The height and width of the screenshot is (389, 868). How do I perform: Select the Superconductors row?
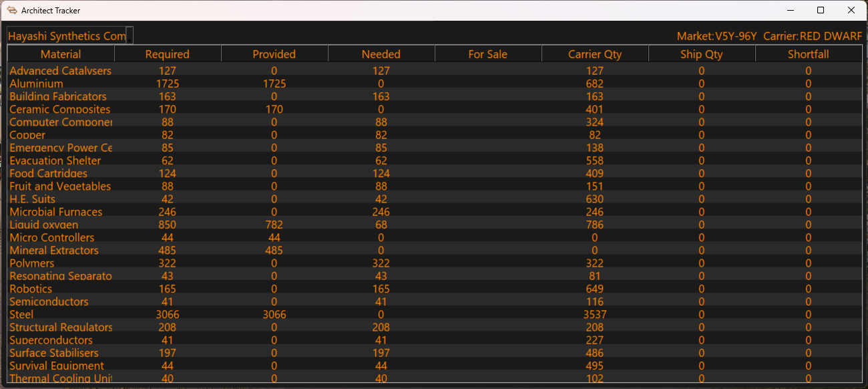435,340
